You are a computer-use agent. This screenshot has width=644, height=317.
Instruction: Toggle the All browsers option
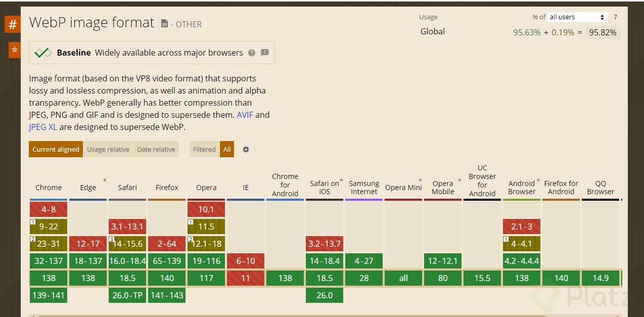227,149
